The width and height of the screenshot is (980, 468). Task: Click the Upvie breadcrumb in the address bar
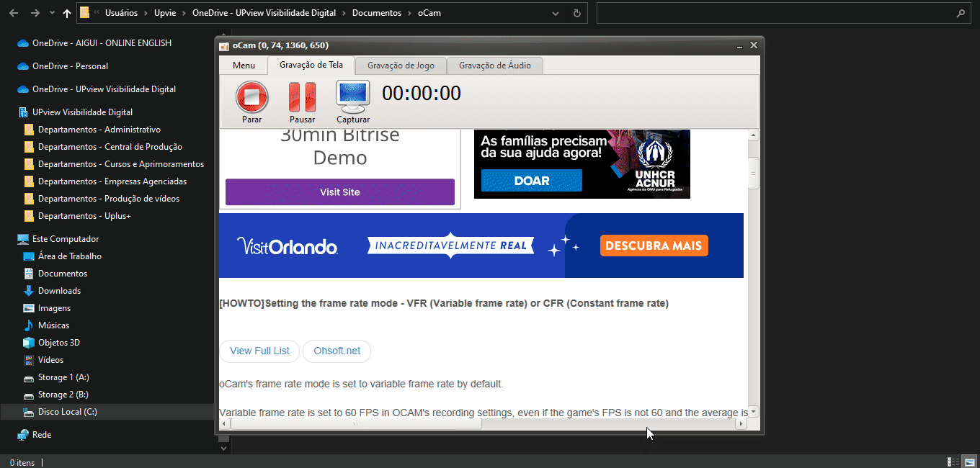166,13
